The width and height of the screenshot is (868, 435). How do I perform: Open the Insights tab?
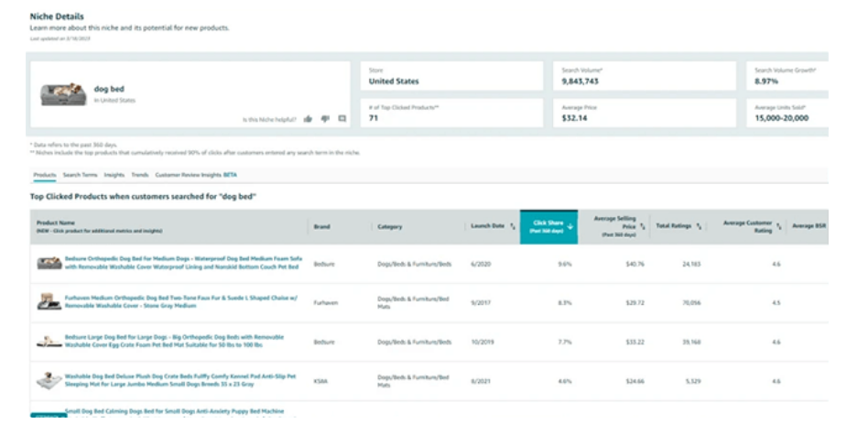(x=114, y=175)
